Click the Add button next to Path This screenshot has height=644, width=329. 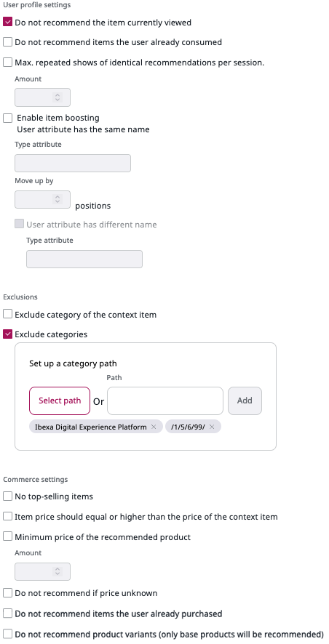click(245, 401)
